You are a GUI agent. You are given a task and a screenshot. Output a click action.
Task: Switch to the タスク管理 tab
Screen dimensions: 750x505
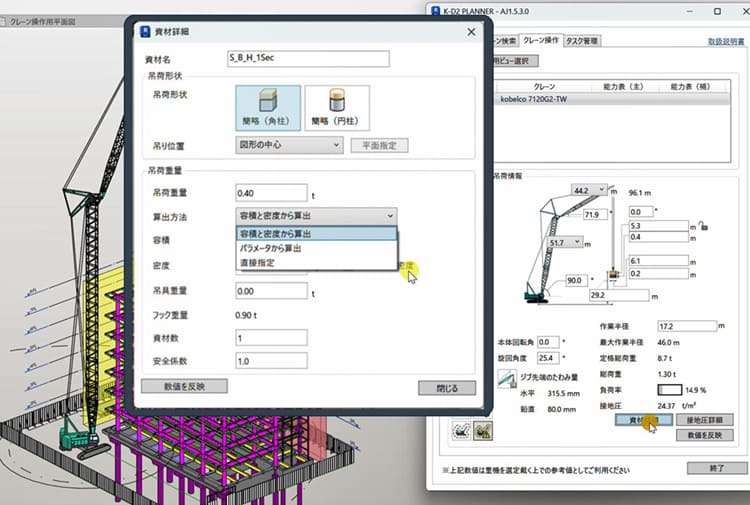582,41
